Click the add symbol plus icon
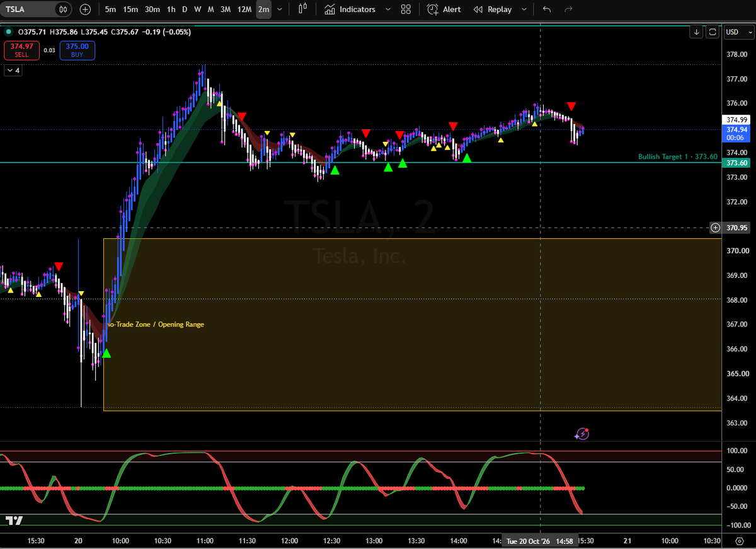The width and height of the screenshot is (756, 549). point(86,9)
